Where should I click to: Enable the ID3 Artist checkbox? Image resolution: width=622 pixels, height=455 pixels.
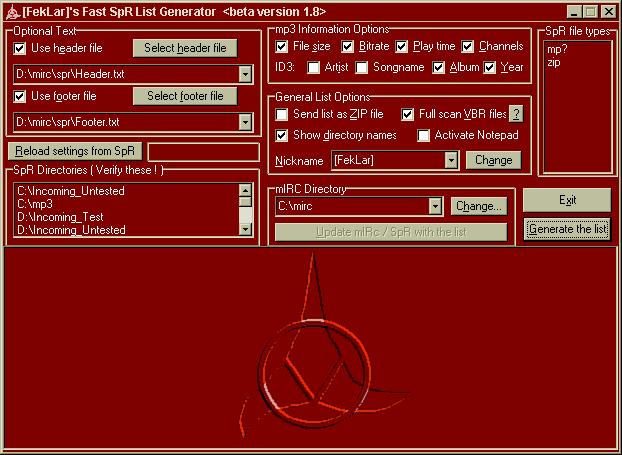coord(313,67)
